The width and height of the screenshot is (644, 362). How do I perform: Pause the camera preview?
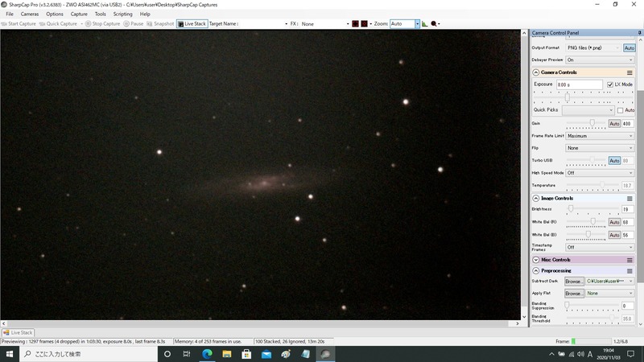pos(134,24)
